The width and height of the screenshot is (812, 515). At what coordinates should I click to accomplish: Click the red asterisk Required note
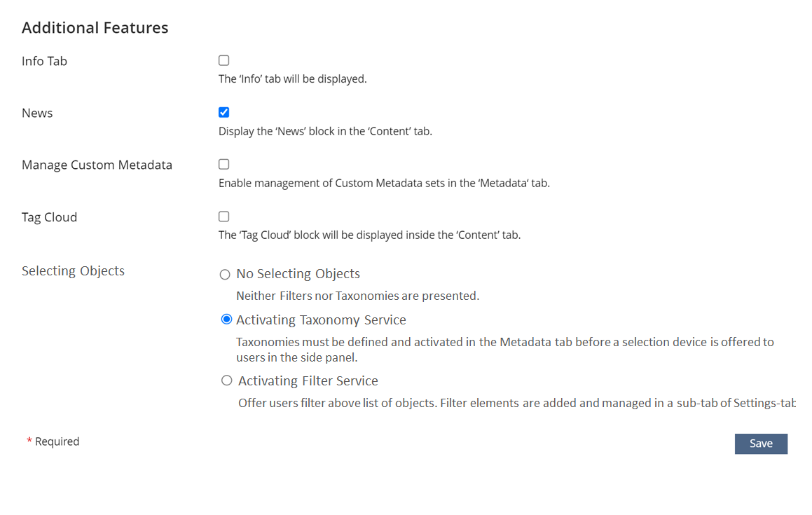[x=53, y=441]
